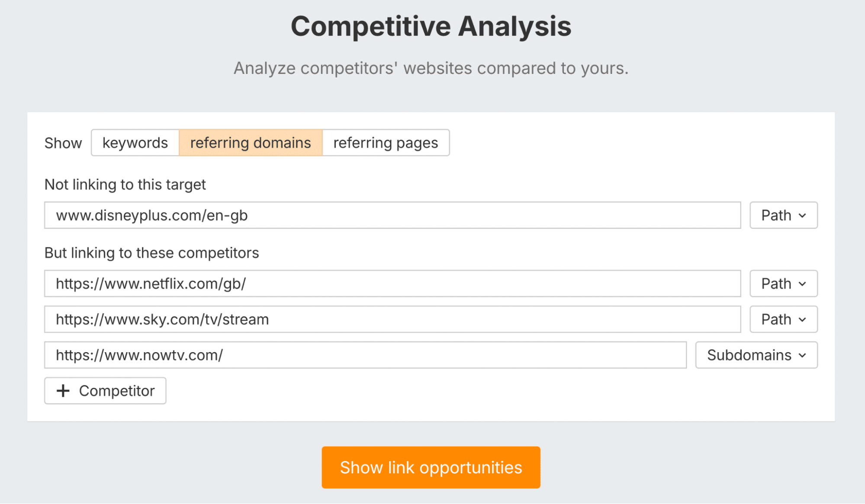Viewport: 865px width, 504px height.
Task: Click the Show label before the view tabs
Action: pos(63,142)
